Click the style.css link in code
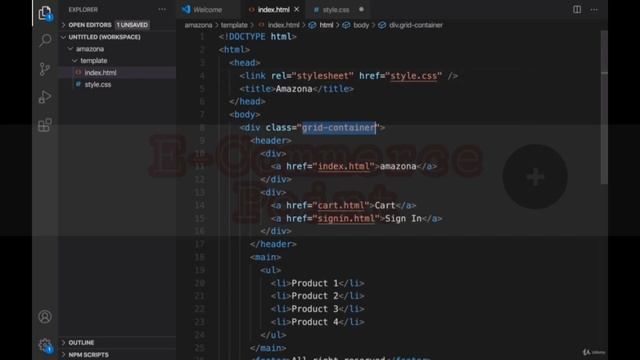The width and height of the screenshot is (640, 360). coord(413,76)
